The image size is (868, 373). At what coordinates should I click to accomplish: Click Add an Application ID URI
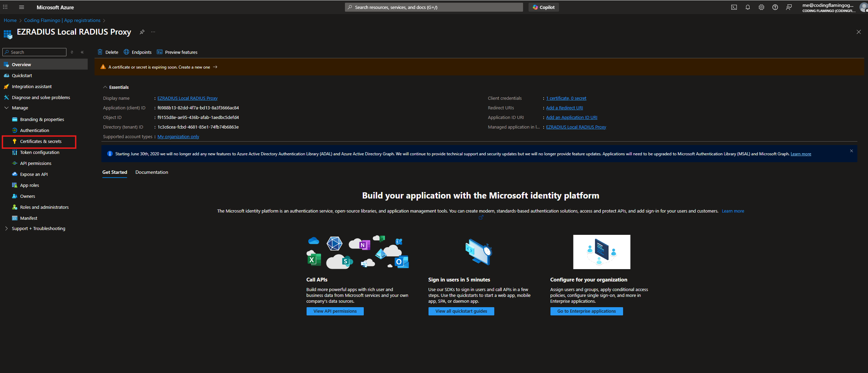click(572, 117)
